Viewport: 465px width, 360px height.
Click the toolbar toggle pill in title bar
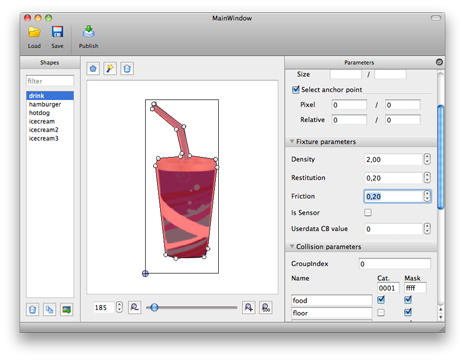pos(436,18)
